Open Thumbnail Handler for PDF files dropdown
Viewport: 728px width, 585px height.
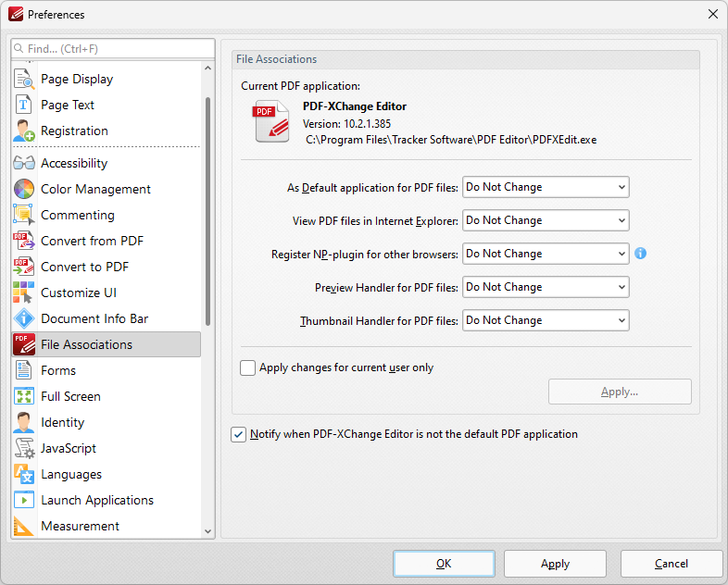[546, 320]
